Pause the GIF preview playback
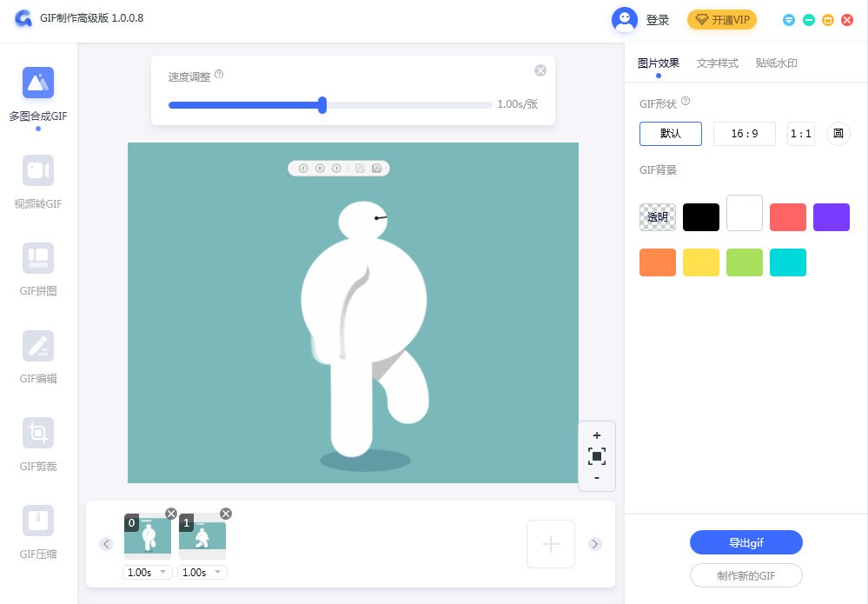Image resolution: width=868 pixels, height=604 pixels. click(320, 169)
